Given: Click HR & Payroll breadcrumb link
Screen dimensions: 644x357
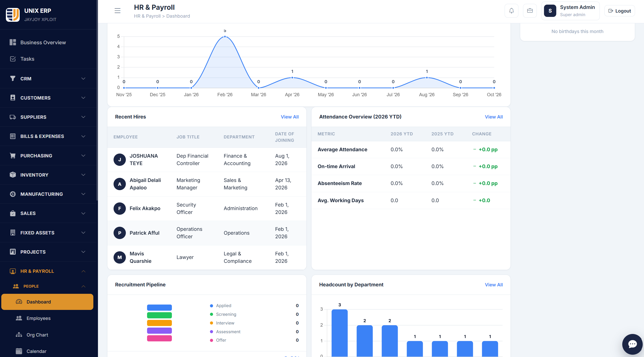Looking at the screenshot, I should tap(147, 16).
